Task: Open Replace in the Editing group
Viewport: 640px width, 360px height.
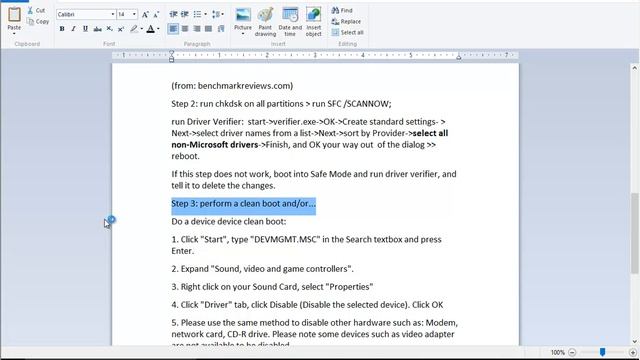Action: click(346, 21)
